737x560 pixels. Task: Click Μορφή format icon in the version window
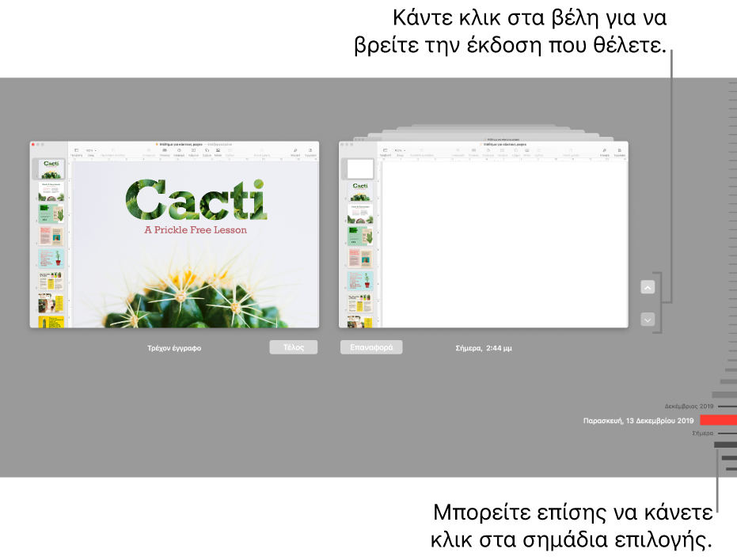[605, 150]
